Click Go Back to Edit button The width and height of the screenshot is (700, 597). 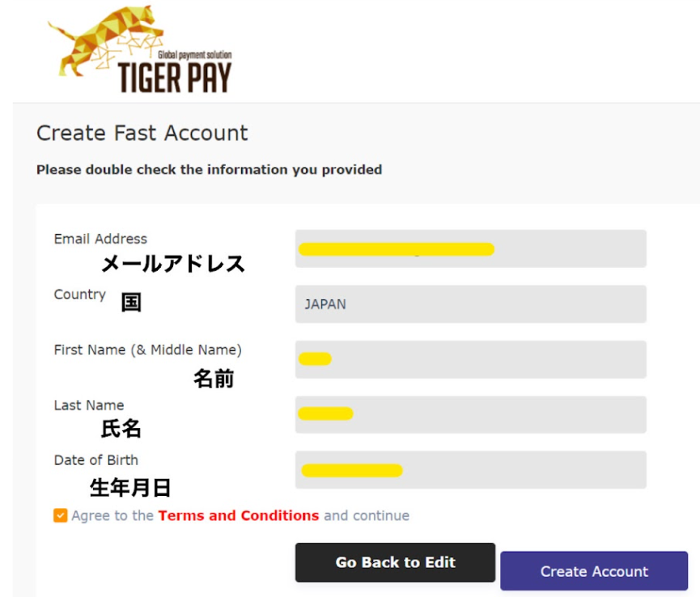click(x=395, y=562)
